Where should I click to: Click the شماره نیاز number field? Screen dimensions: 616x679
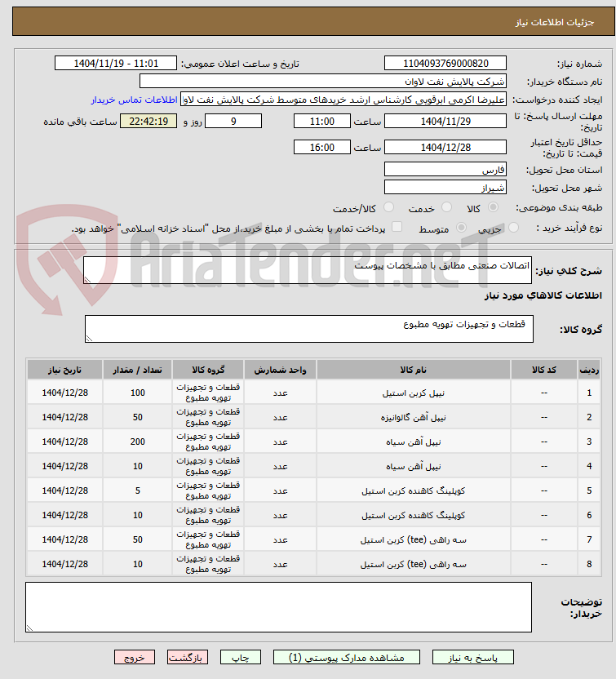coord(445,63)
